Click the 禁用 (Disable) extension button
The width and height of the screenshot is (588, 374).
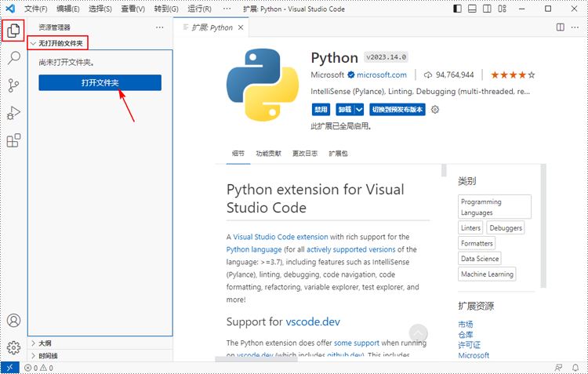tap(320, 110)
